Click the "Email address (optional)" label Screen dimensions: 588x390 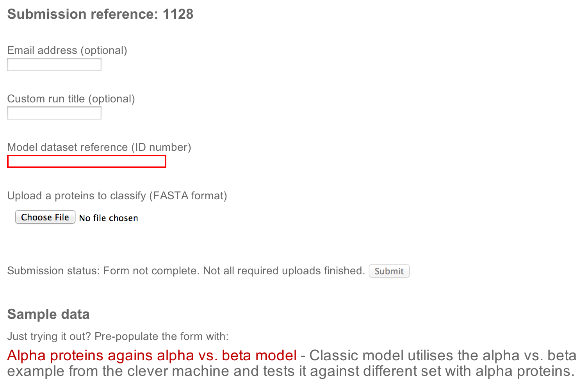pyautogui.click(x=67, y=50)
